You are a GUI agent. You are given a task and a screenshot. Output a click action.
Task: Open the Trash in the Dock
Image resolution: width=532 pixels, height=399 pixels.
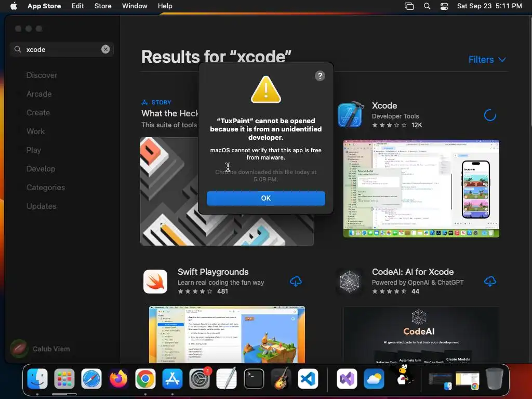[x=495, y=379]
